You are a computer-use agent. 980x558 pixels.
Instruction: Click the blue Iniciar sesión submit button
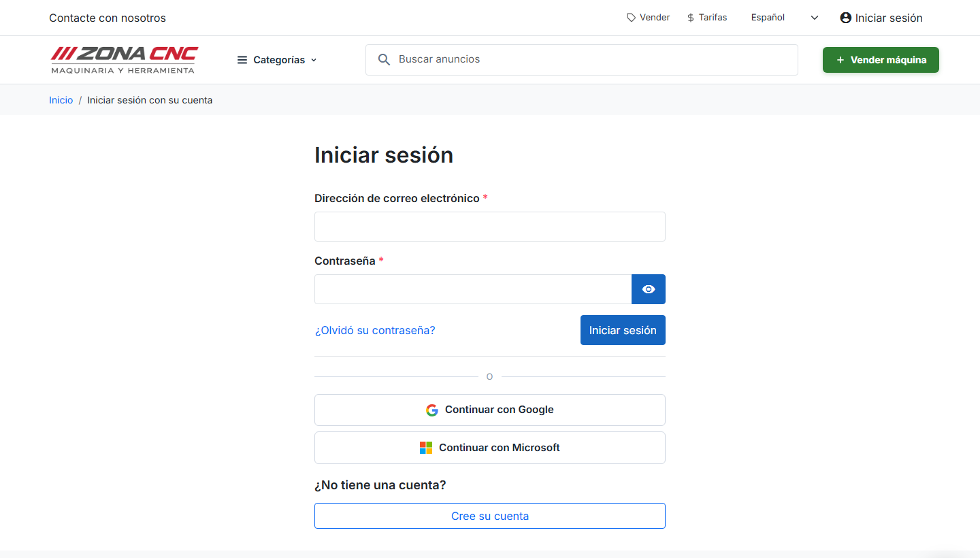tap(623, 330)
